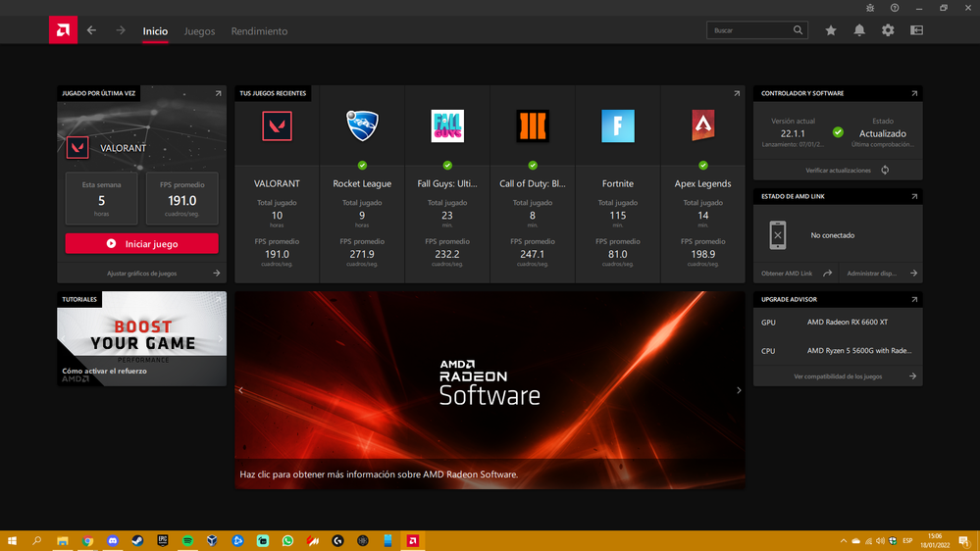This screenshot has height=551, width=980.
Task: Open Spotify from the taskbar
Action: (x=187, y=541)
